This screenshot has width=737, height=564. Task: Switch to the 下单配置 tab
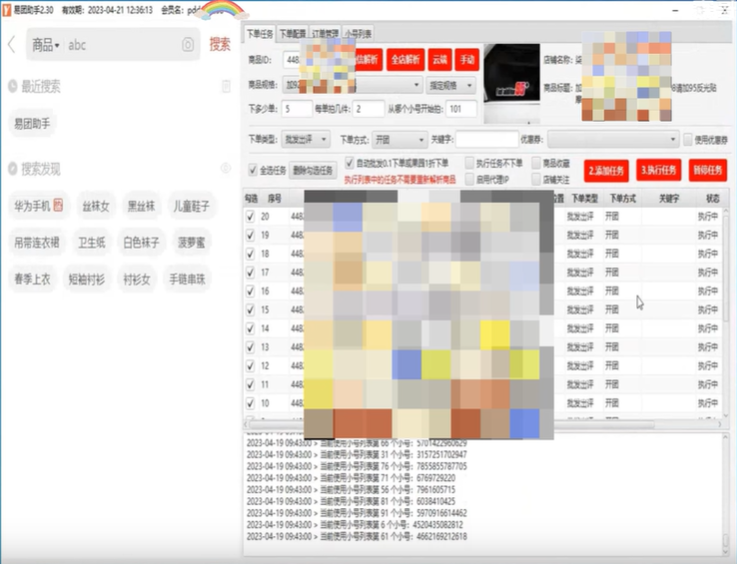pos(293,34)
